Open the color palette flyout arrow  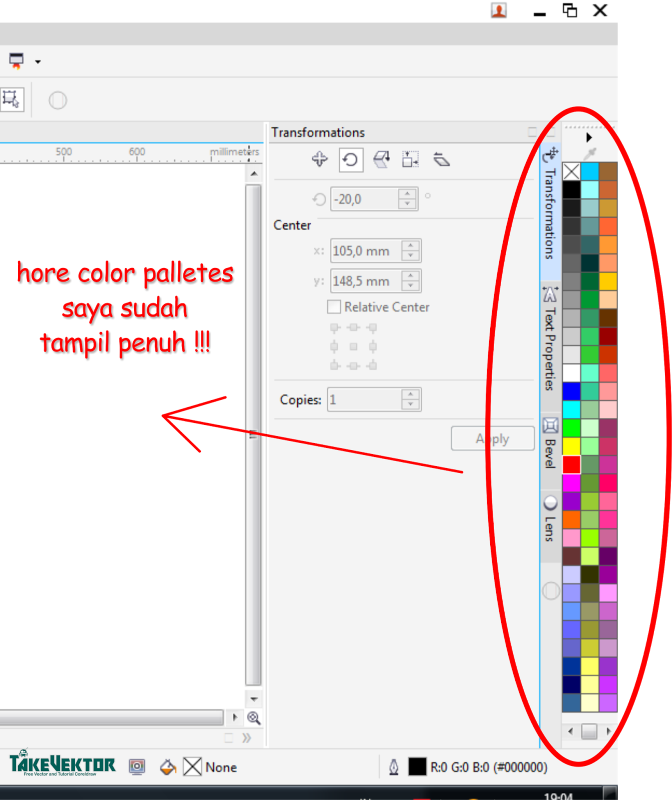click(589, 137)
